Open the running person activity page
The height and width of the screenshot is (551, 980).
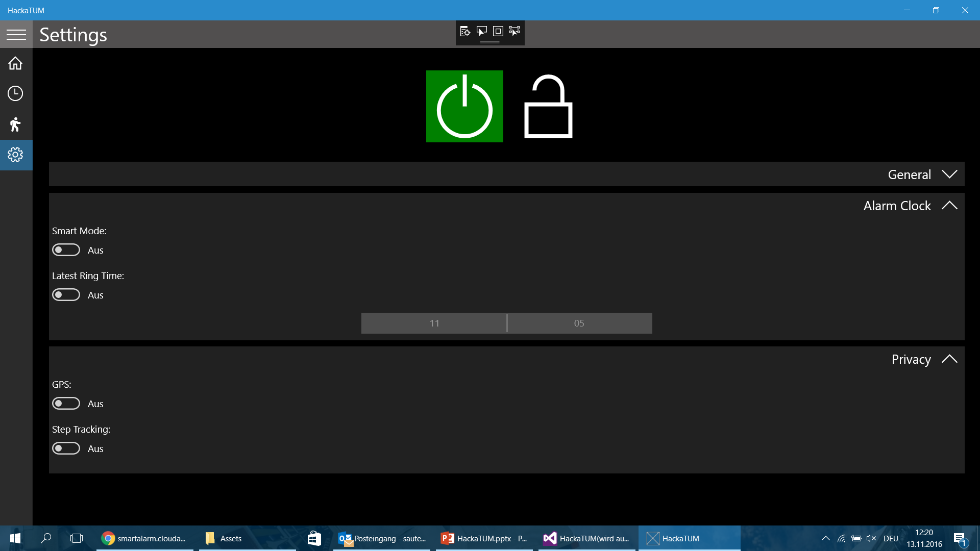click(x=16, y=124)
